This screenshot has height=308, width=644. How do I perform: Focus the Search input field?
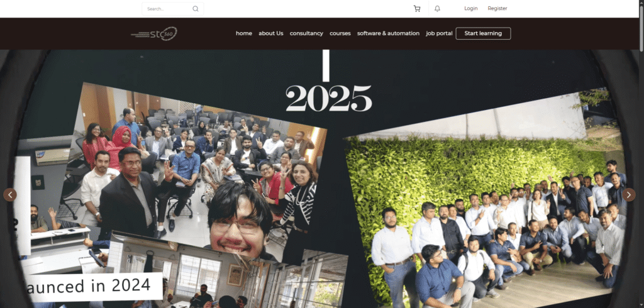(172, 9)
